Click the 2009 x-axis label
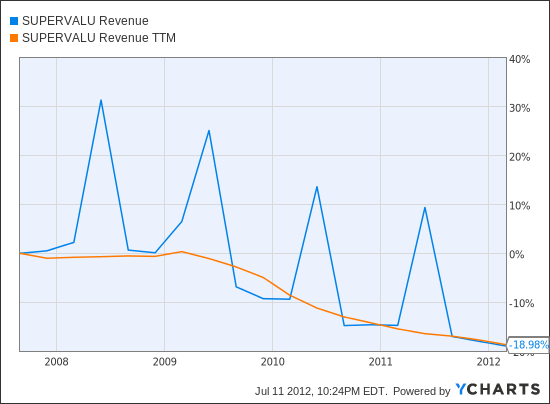Screen dimensions: 550x404 coord(164,362)
